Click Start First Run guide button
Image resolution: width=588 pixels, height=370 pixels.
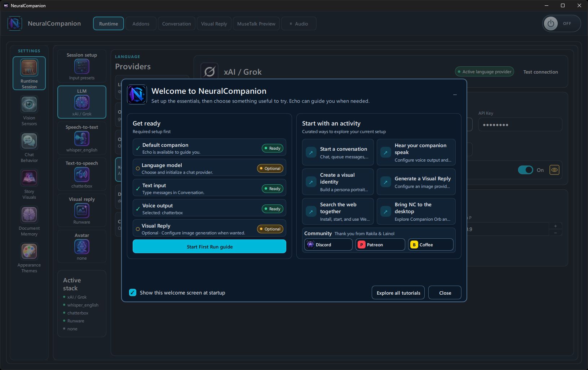coord(209,247)
